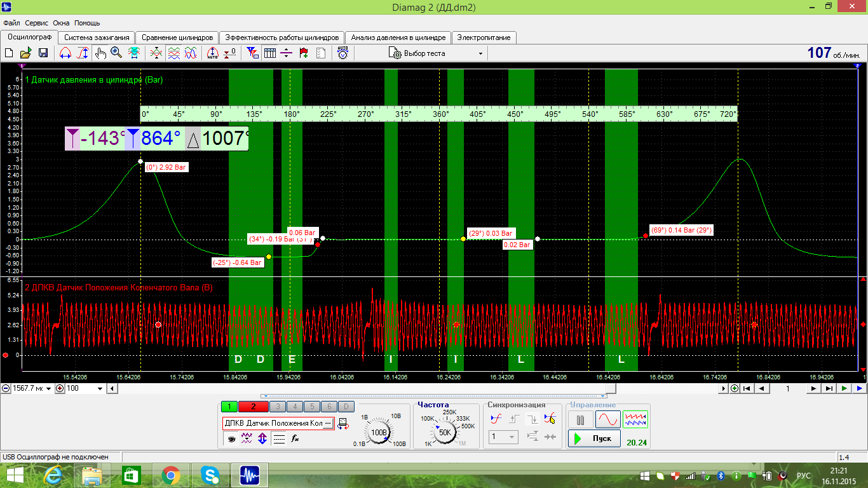Open the 100 zoom value dropdown

coord(100,388)
